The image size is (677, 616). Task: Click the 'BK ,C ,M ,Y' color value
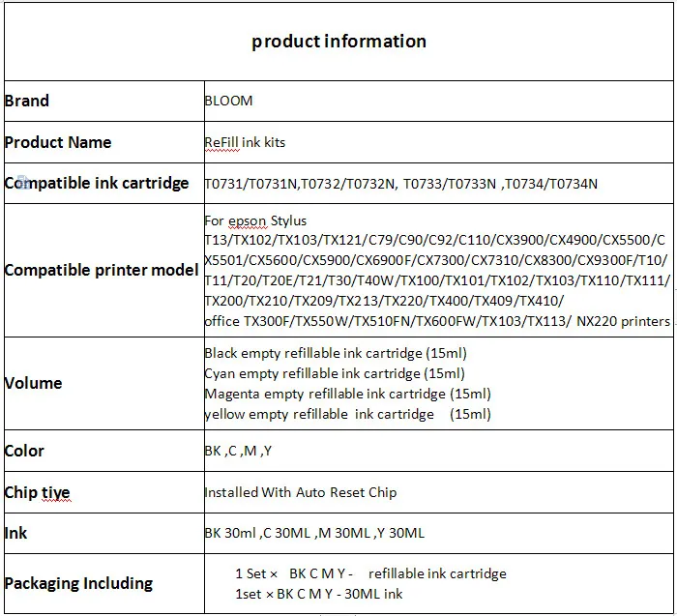click(238, 451)
